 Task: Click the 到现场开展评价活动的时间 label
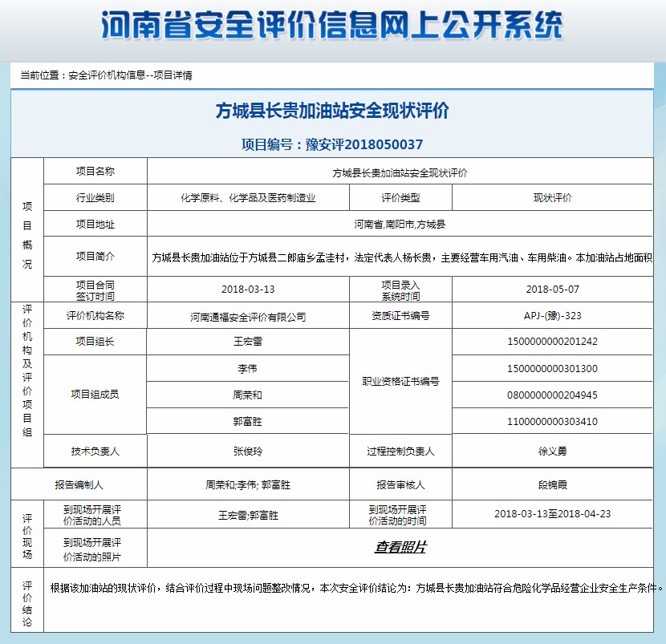pyautogui.click(x=397, y=515)
